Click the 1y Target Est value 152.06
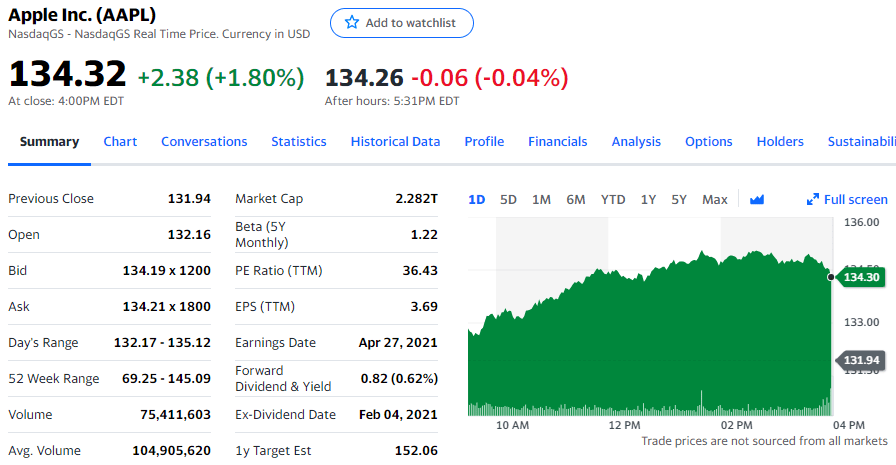Image resolution: width=896 pixels, height=465 pixels. pos(416,451)
